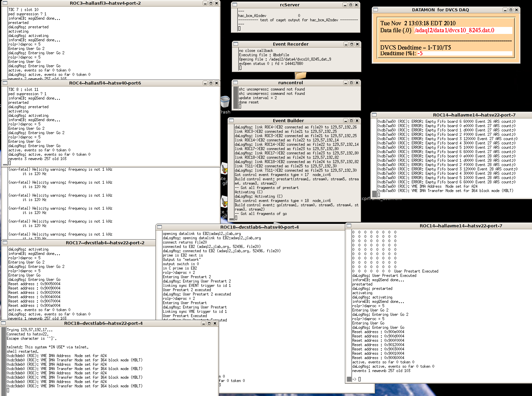Open window menu of ROC3 hatsv4-port-2 terminal
The image size is (532, 396).
[x=5, y=3]
